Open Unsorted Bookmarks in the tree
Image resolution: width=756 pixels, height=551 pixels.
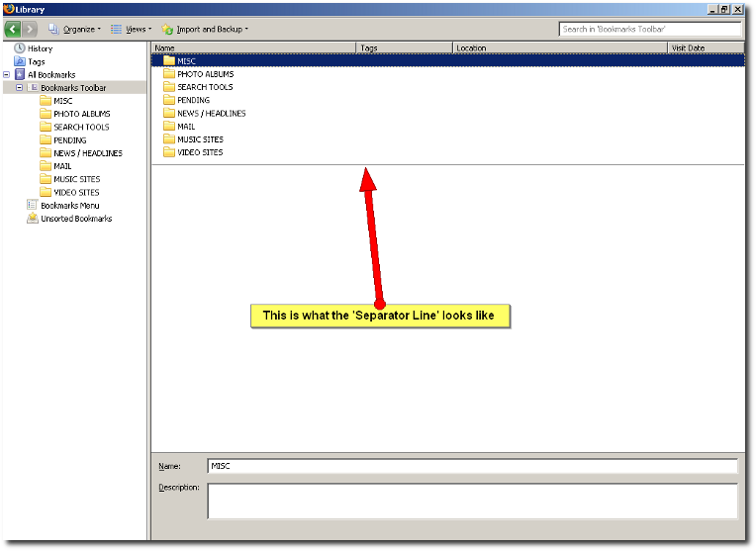tap(76, 219)
